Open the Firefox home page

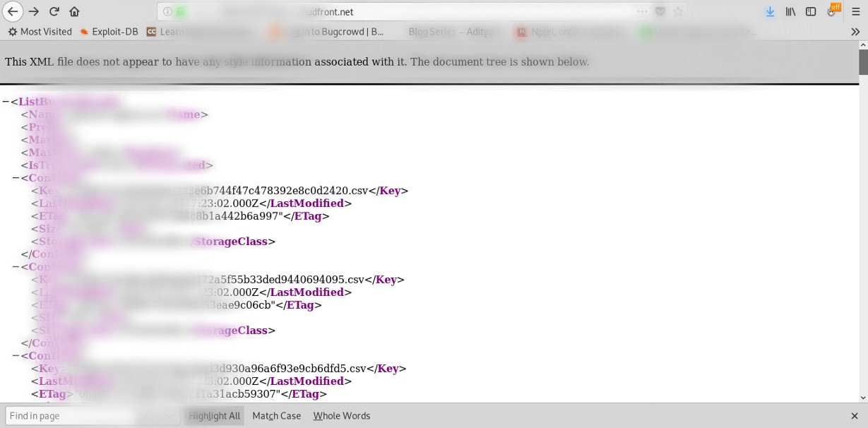(x=74, y=11)
